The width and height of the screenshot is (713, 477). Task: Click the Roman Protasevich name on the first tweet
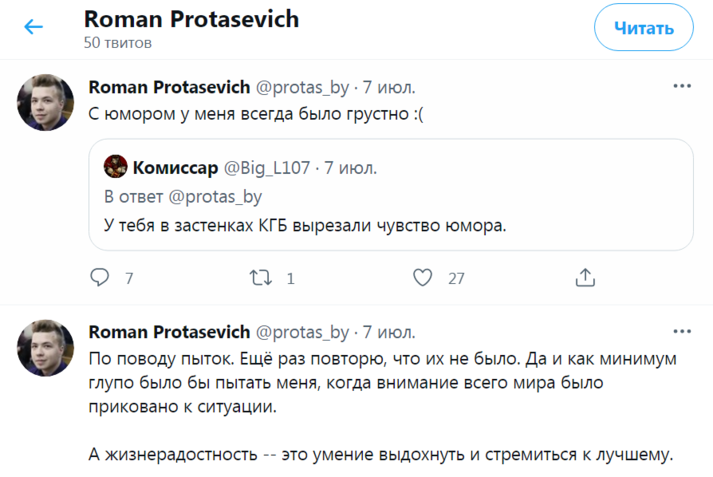169,87
